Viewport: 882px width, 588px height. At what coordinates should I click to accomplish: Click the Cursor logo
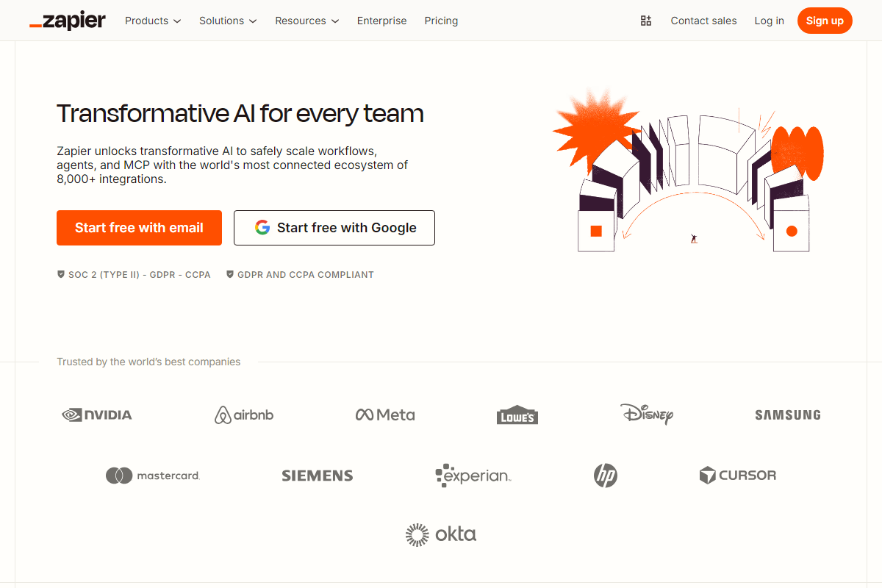click(x=737, y=475)
